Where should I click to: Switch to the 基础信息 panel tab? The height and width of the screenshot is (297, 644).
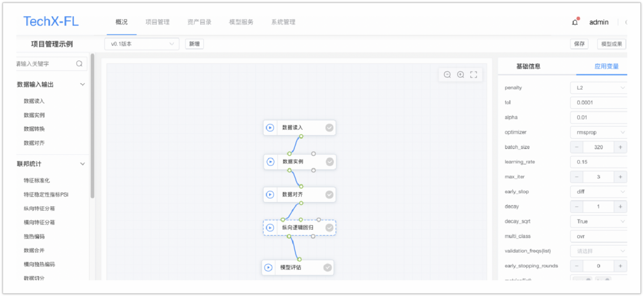[528, 66]
